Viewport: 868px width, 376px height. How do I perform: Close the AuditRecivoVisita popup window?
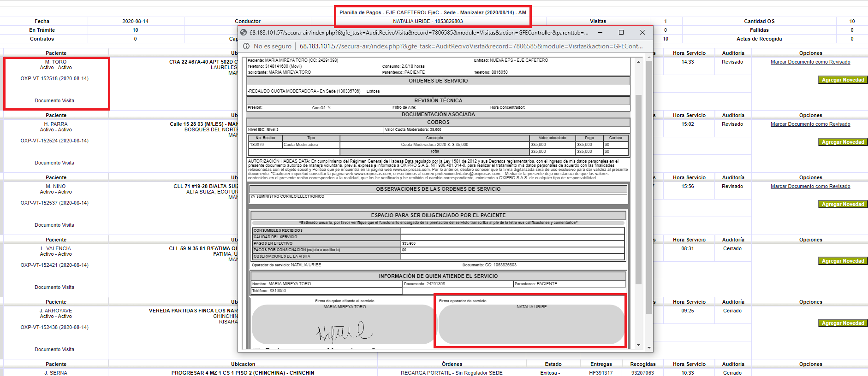tap(642, 32)
